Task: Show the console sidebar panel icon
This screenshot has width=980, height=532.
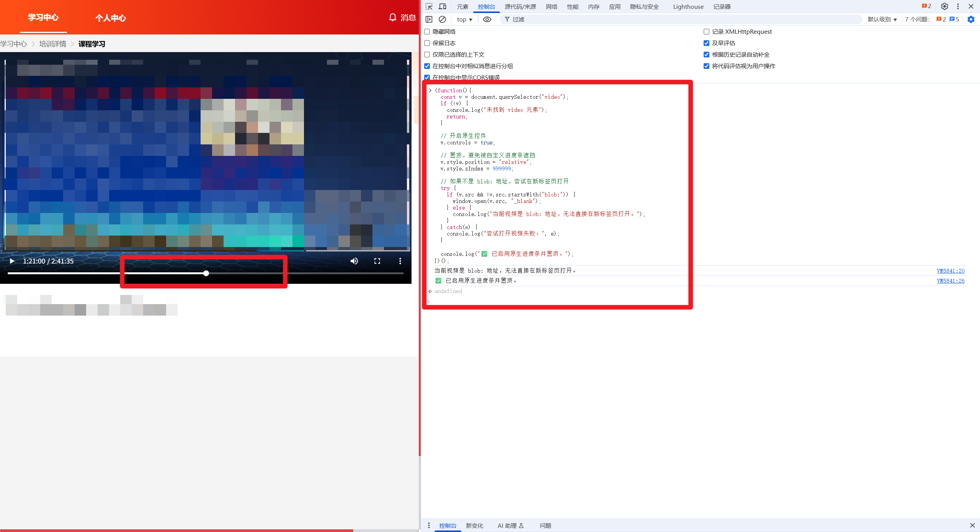Action: [x=429, y=19]
